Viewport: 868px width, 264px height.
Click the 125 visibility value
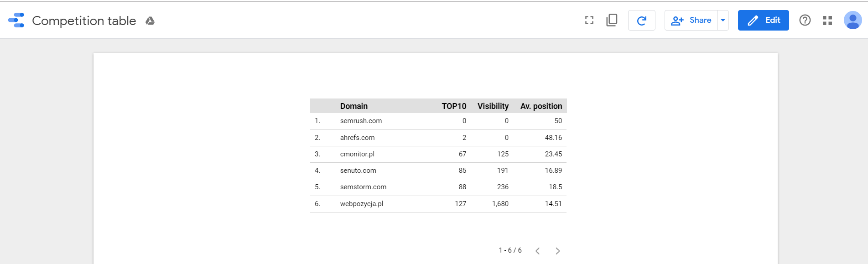coord(503,154)
